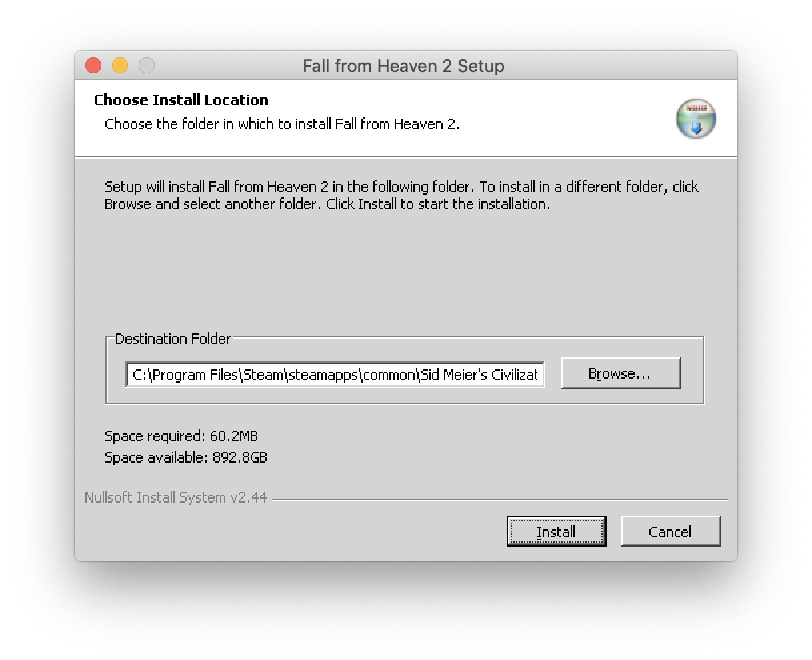Click the NSIS installer globe icon
Screen dimensions: 812x660
pyautogui.click(x=695, y=119)
